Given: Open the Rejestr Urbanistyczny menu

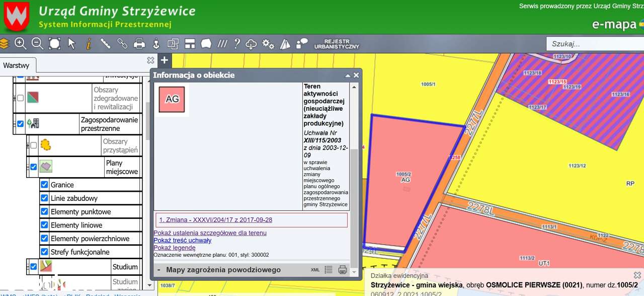Looking at the screenshot, I should click(x=337, y=44).
